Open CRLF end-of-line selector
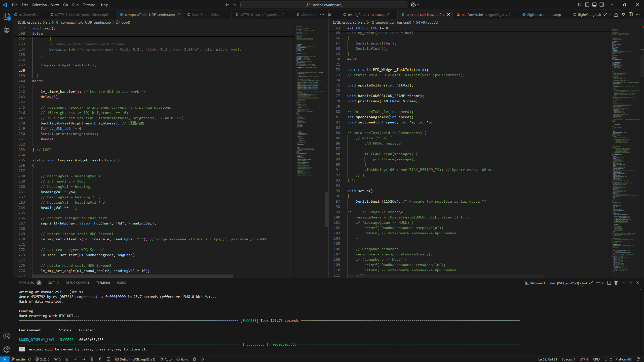The height and width of the screenshot is (362, 644). (596, 359)
